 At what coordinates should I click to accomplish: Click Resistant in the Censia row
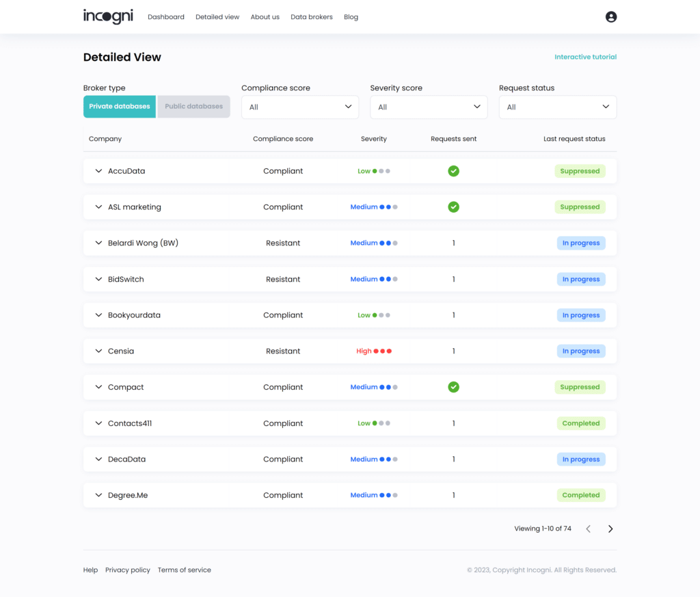283,351
